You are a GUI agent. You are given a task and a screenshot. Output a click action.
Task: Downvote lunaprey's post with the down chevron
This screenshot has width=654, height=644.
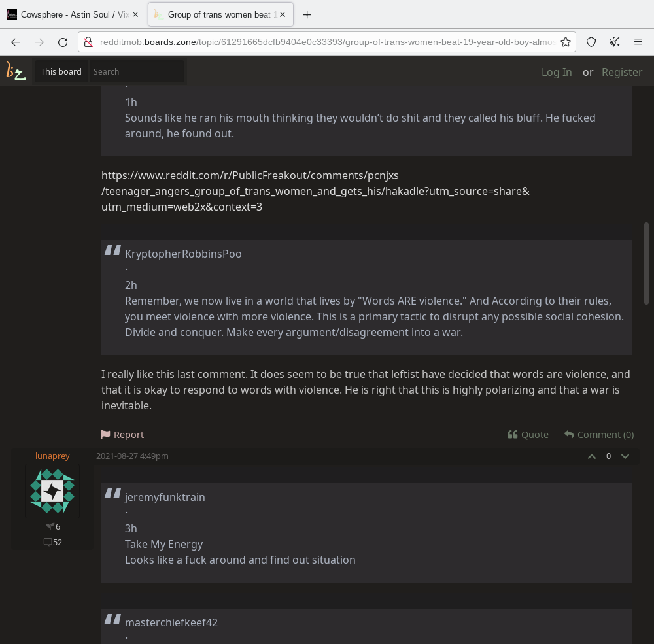click(x=625, y=456)
